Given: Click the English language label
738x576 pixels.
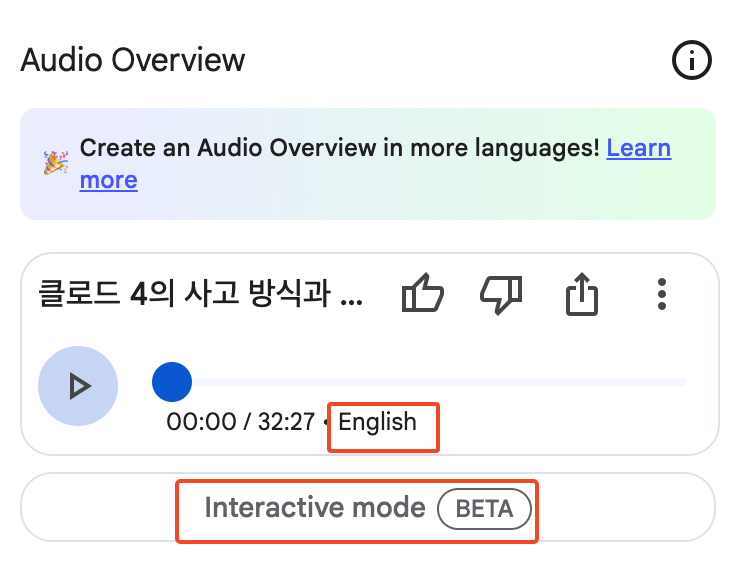Looking at the screenshot, I should point(377,422).
